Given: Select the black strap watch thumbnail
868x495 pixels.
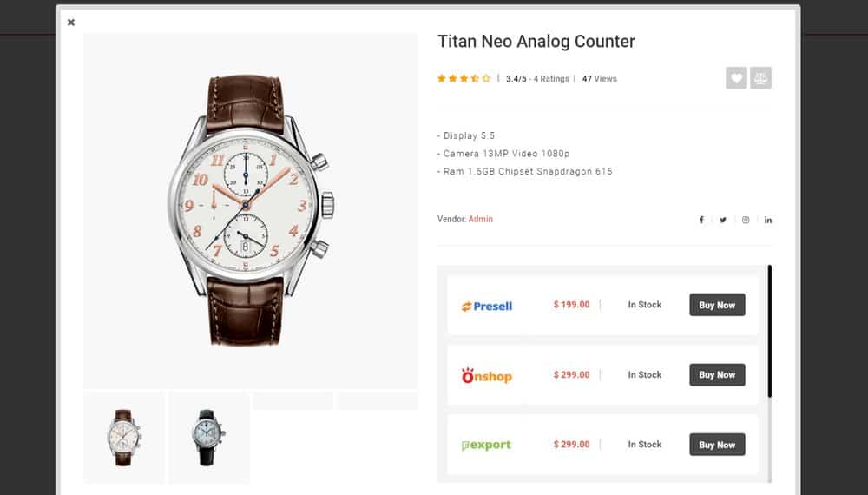Looking at the screenshot, I should point(209,438).
